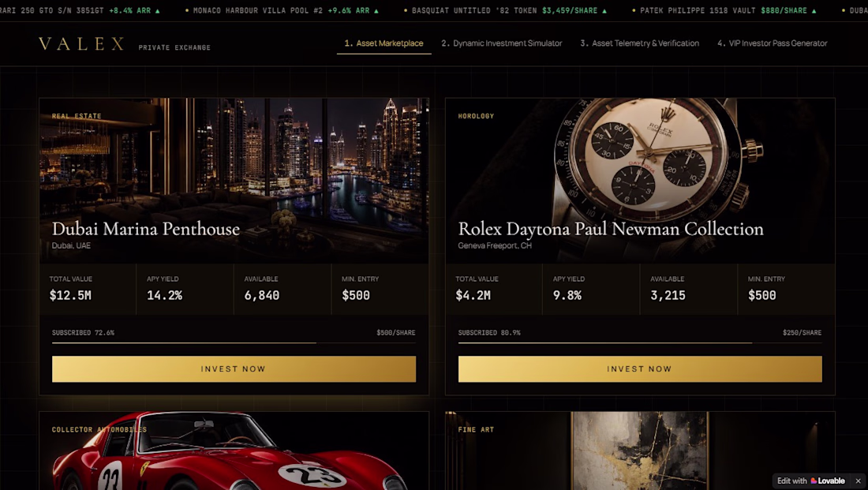
Task: Open the Rolex Daytona watch image
Action: click(x=640, y=181)
